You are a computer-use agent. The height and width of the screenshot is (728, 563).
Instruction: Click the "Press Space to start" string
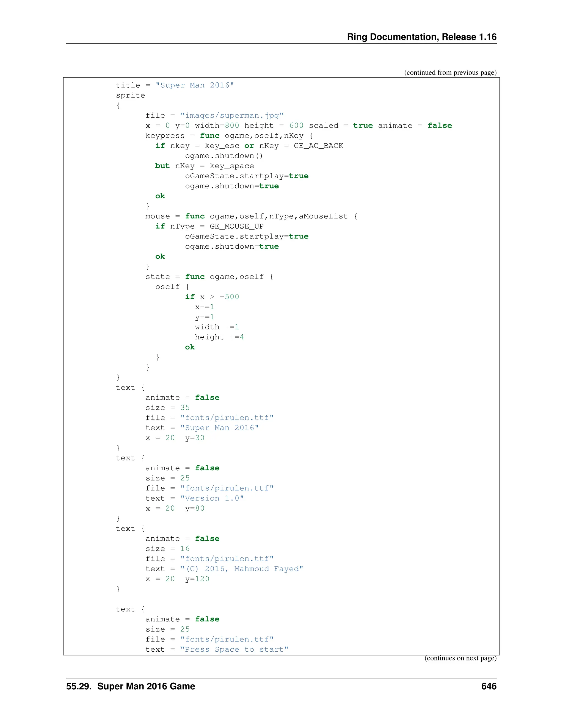coord(234,649)
